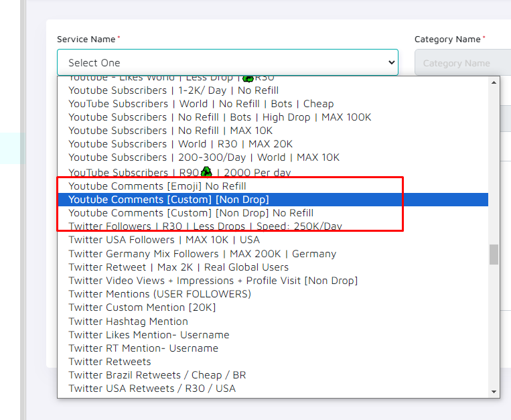Select Youtube Subscribers High Drop MAX 100K option
The height and width of the screenshot is (420, 511).
pos(273,117)
